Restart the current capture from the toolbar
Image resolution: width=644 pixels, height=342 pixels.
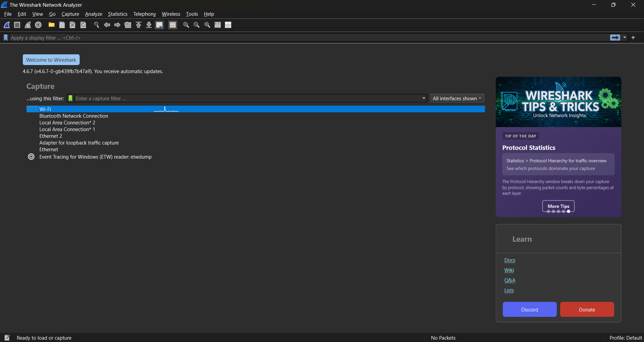coord(28,25)
